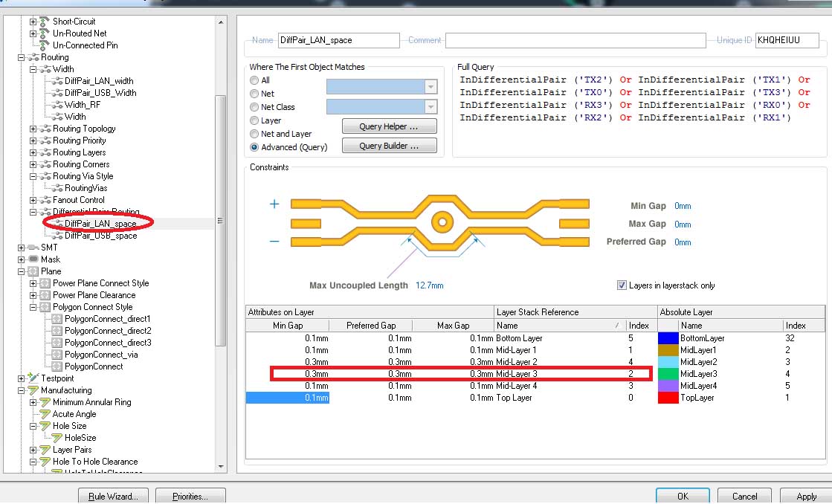Click the Manufacturing category icon
The height and width of the screenshot is (504, 832).
coord(33,390)
